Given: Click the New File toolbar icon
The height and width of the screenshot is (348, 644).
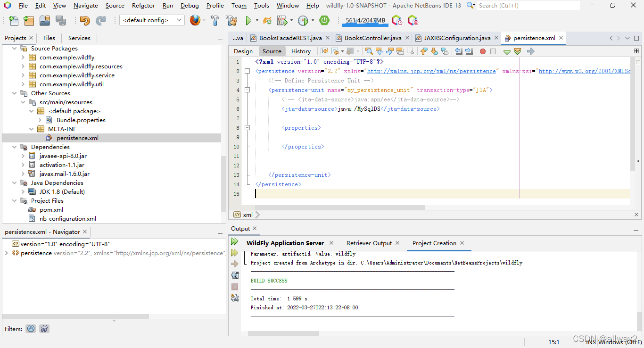Looking at the screenshot, I should [14, 20].
